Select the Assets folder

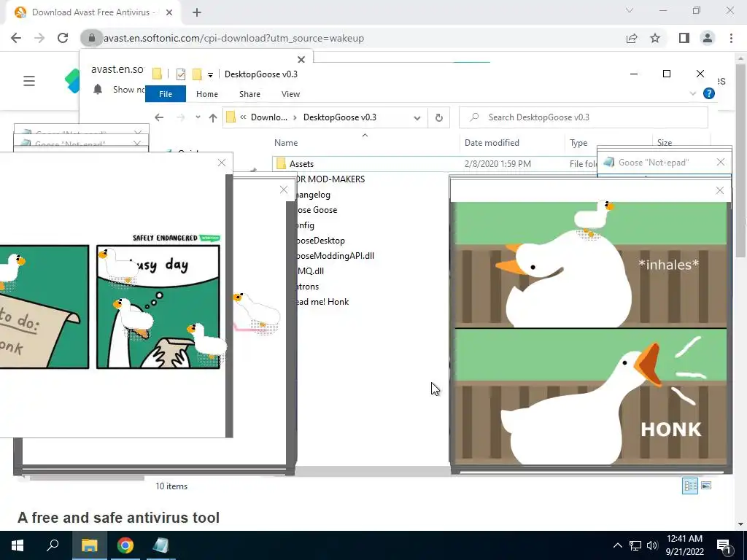tap(301, 164)
